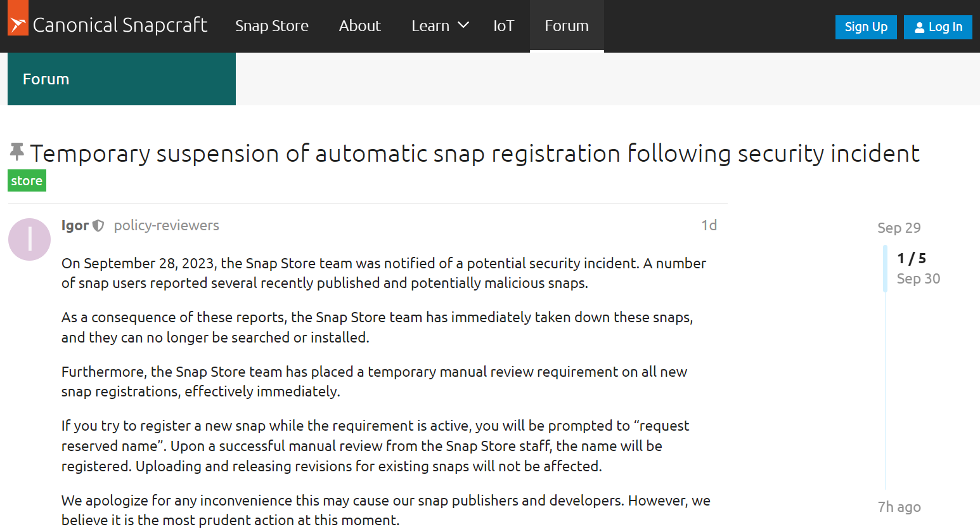This screenshot has height=529, width=980.
Task: Click the person icon on Log In button
Action: pyautogui.click(x=919, y=27)
